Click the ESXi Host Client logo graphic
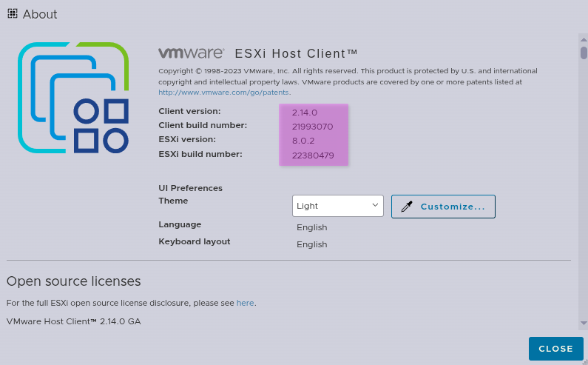The image size is (588, 365). pyautogui.click(x=73, y=98)
